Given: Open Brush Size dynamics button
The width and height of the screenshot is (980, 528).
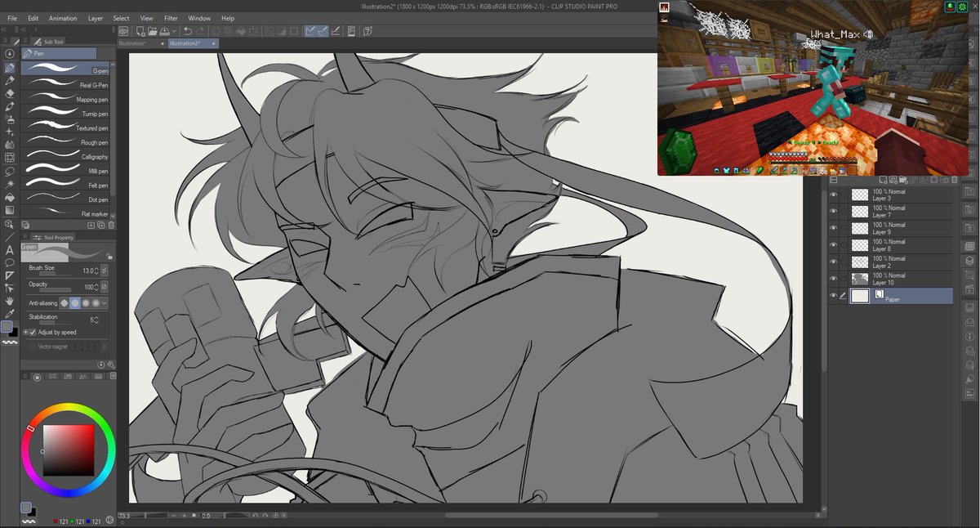Looking at the screenshot, I should [105, 271].
